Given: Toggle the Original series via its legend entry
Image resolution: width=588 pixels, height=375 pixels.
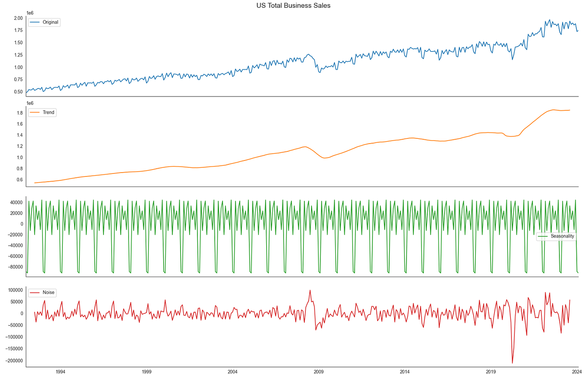Looking at the screenshot, I should (x=44, y=22).
